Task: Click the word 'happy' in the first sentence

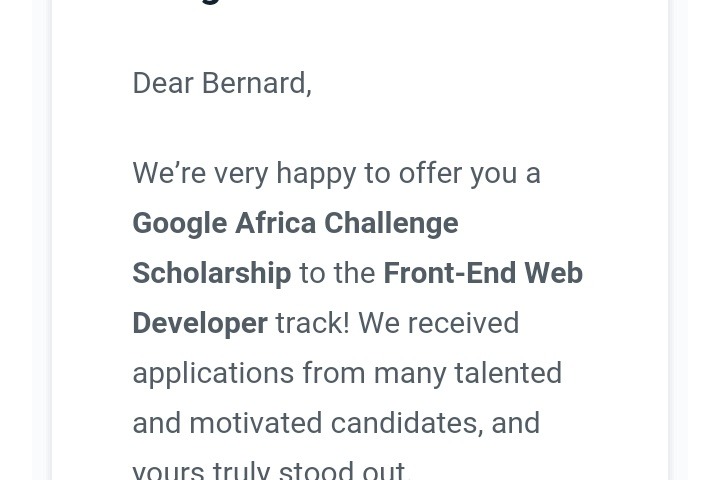Action: coord(316,175)
